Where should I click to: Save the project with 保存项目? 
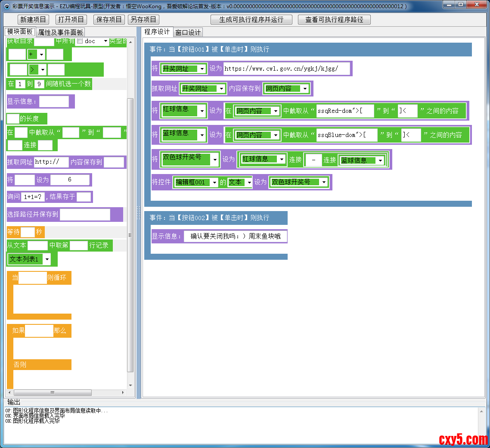[x=109, y=20]
